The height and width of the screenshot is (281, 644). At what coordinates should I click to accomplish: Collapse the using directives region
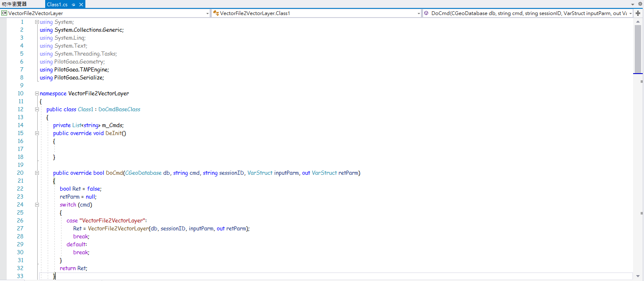[x=37, y=22]
